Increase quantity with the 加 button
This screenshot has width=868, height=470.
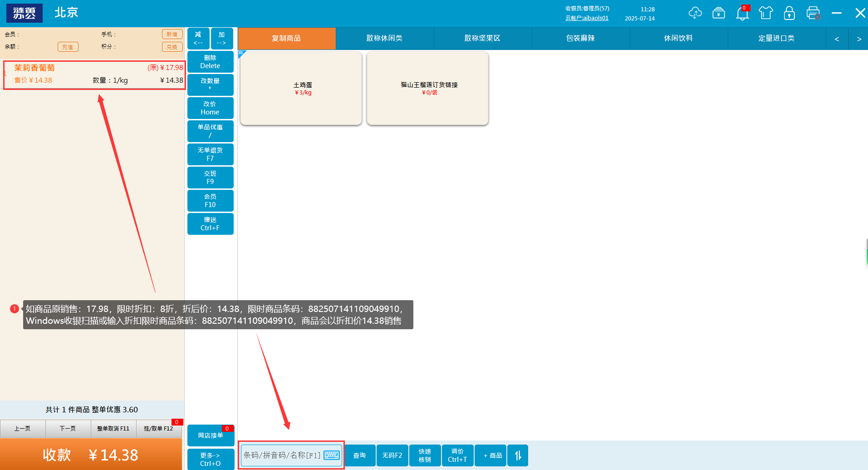[221, 39]
